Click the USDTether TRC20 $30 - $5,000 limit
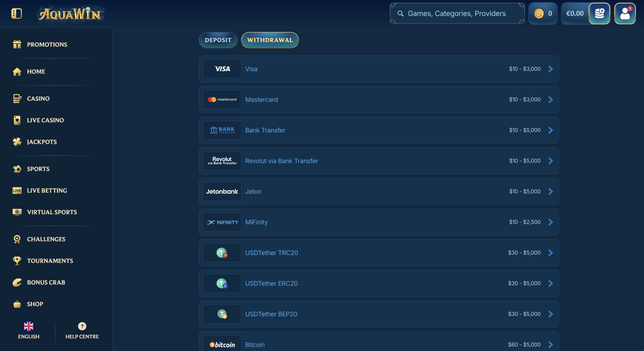The width and height of the screenshot is (644, 351). click(x=524, y=253)
